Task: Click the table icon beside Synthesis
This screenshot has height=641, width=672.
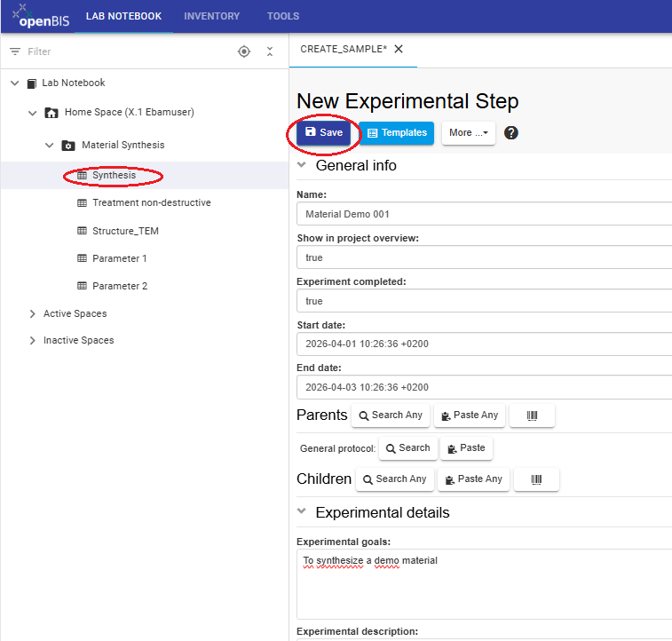Action: click(x=82, y=175)
